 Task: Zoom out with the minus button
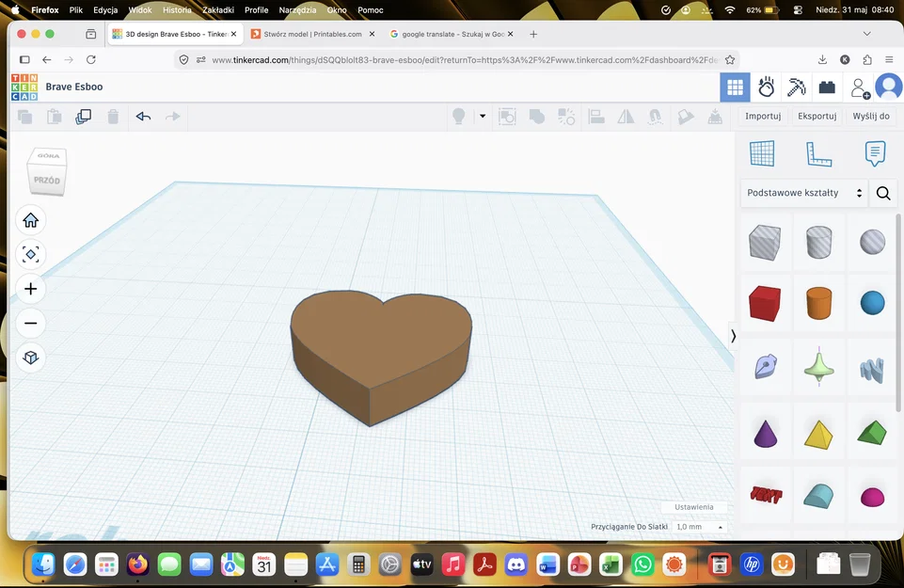pos(30,324)
